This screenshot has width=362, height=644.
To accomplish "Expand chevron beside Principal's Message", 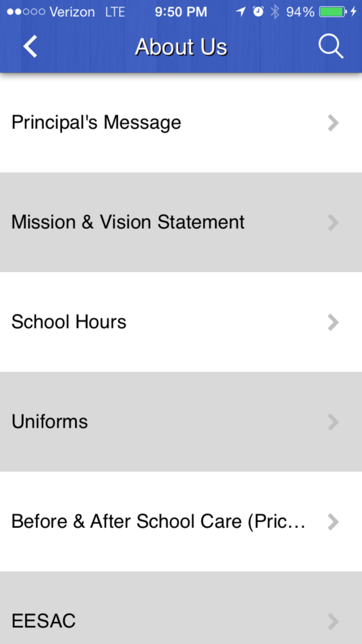I will point(333,123).
